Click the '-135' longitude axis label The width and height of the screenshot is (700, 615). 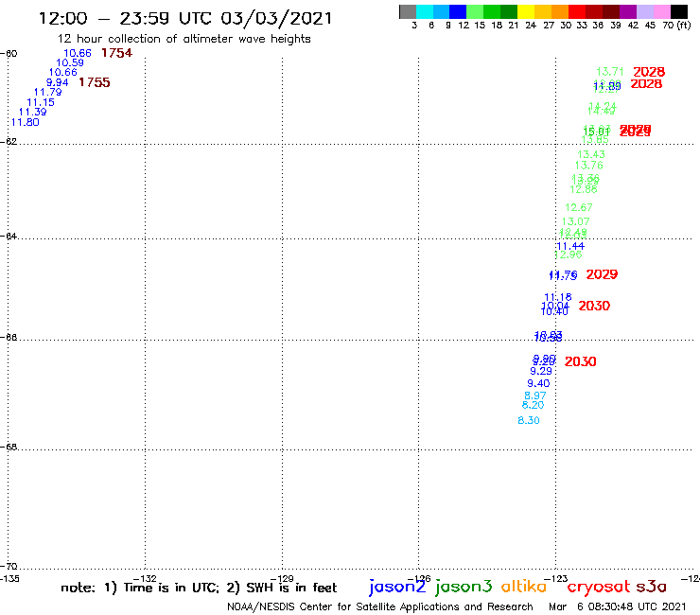click(x=9, y=579)
